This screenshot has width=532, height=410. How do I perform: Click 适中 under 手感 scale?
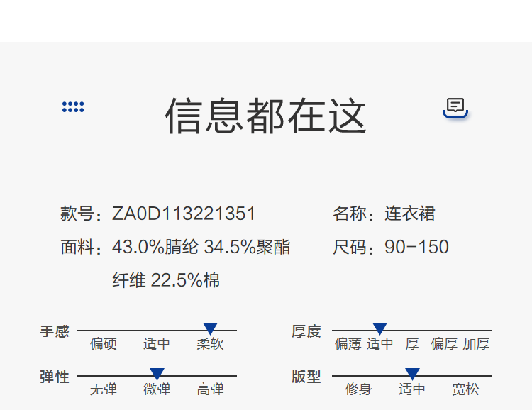(157, 344)
